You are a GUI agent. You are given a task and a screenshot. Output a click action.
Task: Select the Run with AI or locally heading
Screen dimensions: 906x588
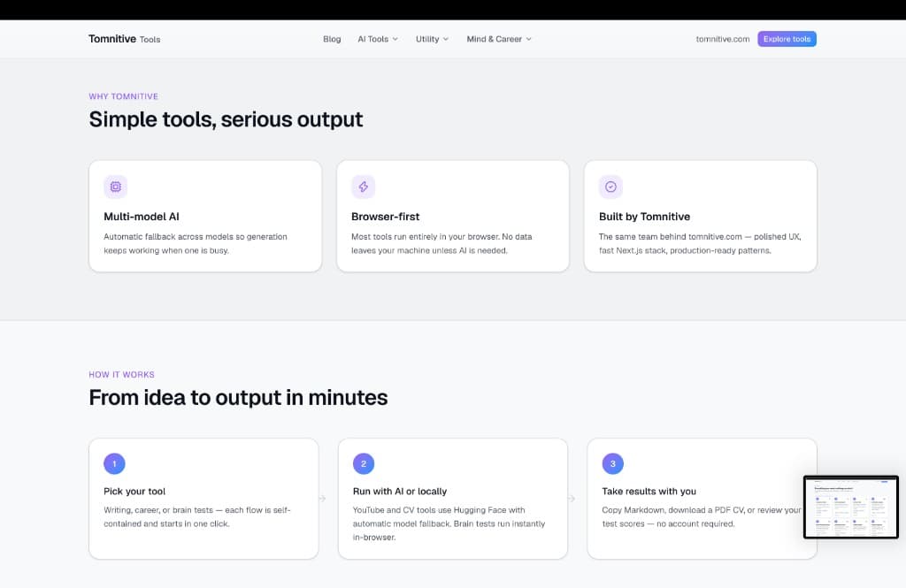pyautogui.click(x=400, y=491)
